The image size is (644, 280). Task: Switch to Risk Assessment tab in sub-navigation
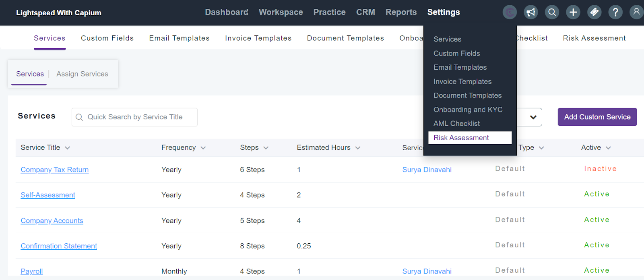click(x=594, y=38)
